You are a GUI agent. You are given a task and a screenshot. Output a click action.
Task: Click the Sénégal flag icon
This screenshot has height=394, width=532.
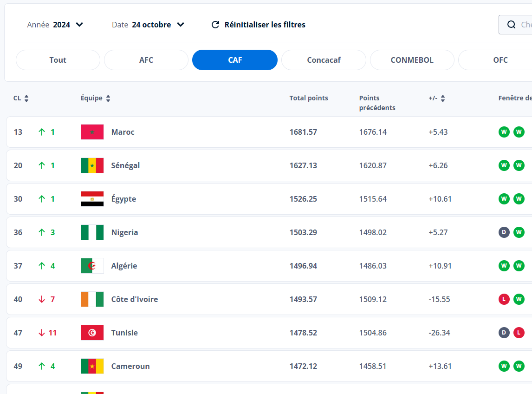point(92,165)
